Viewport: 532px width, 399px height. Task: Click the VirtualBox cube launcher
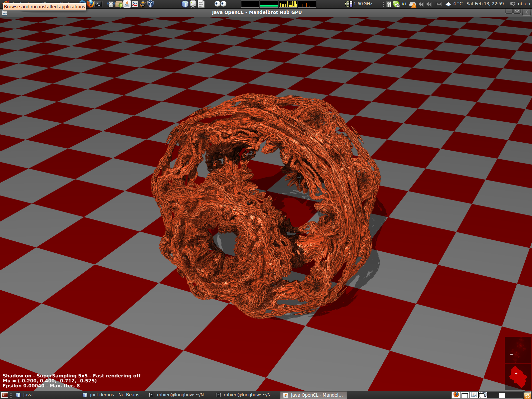[151, 4]
